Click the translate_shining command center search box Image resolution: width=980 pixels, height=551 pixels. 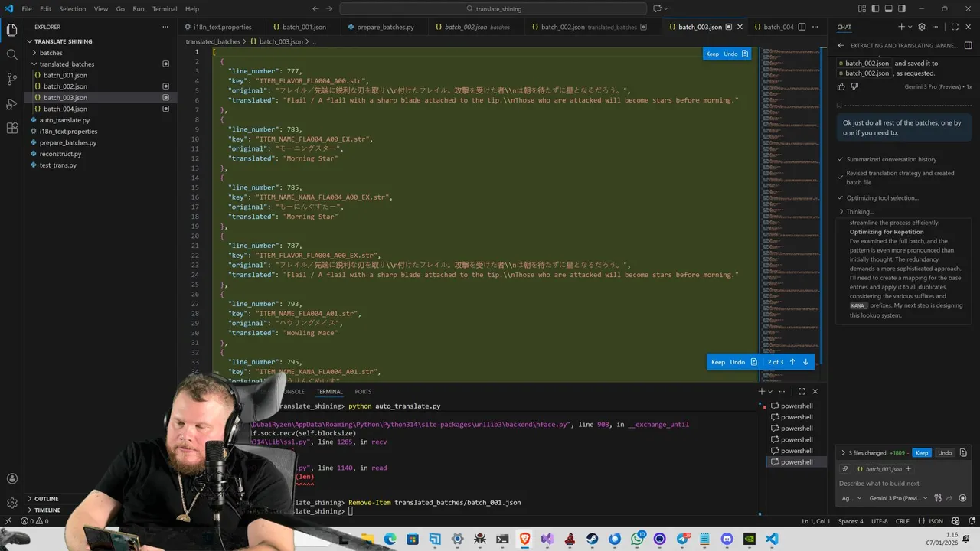point(492,8)
